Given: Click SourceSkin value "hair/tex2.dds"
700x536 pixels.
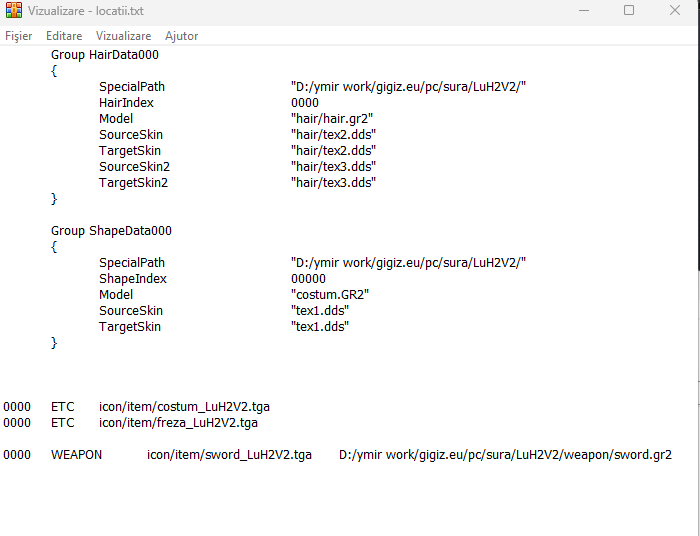Looking at the screenshot, I should click(x=333, y=135).
